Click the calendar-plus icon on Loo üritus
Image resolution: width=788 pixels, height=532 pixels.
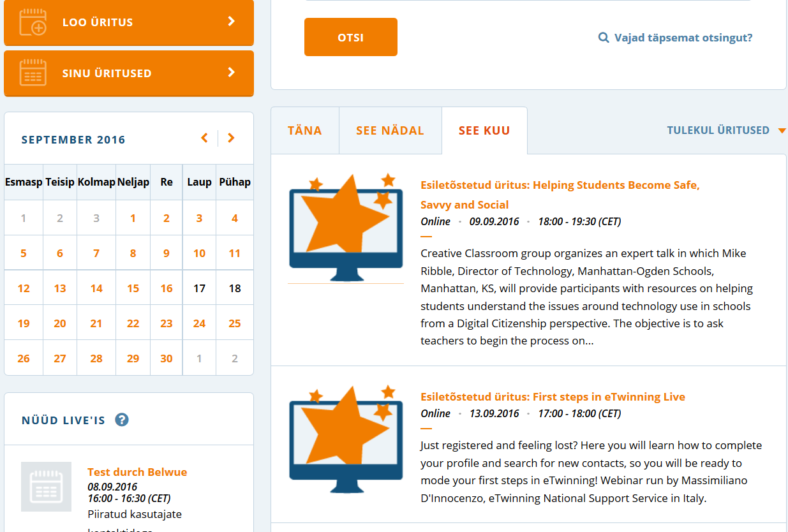33,22
